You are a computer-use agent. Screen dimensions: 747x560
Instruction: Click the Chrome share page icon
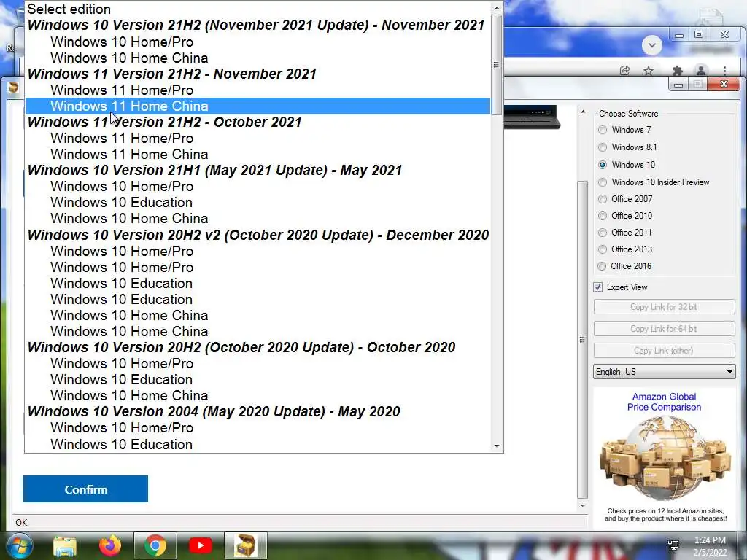pyautogui.click(x=624, y=71)
